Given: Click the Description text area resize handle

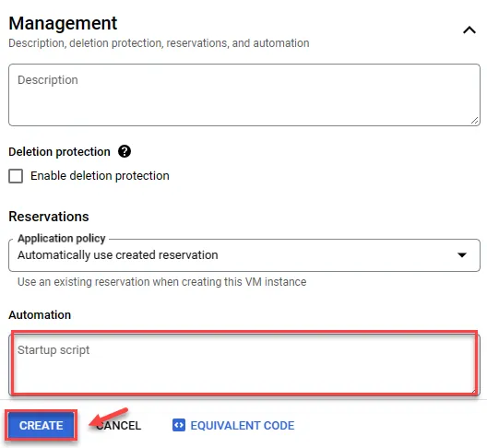Looking at the screenshot, I should 475,121.
